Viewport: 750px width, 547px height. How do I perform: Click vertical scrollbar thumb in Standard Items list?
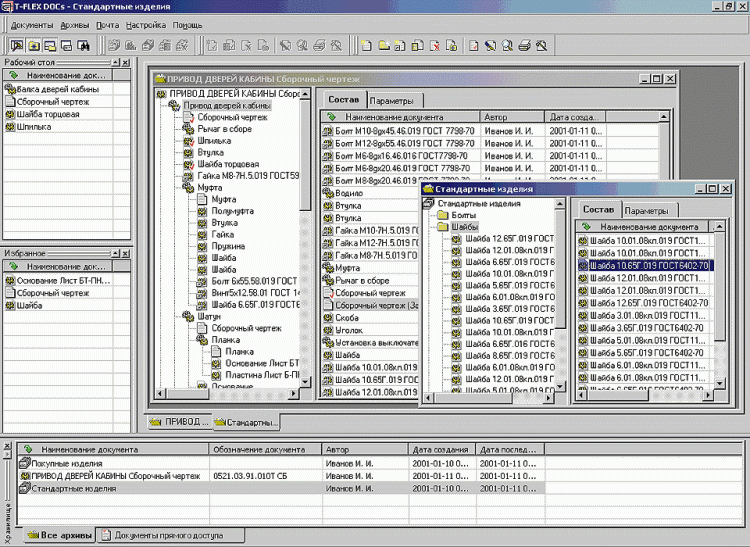[719, 287]
